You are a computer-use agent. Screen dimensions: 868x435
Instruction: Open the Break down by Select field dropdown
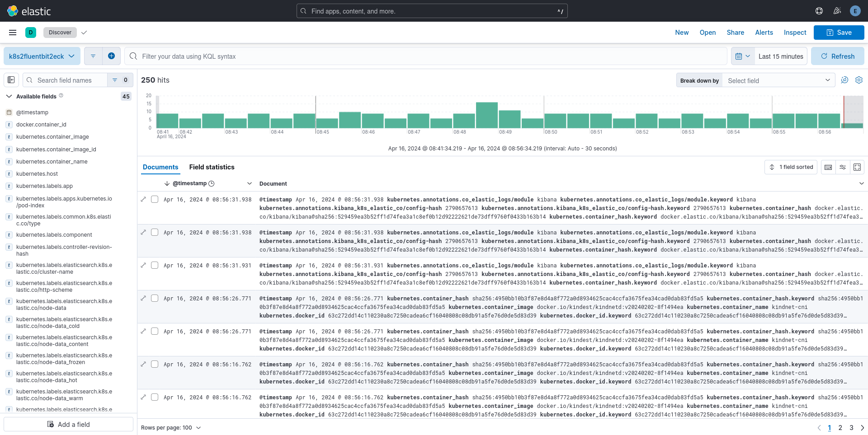pos(778,80)
